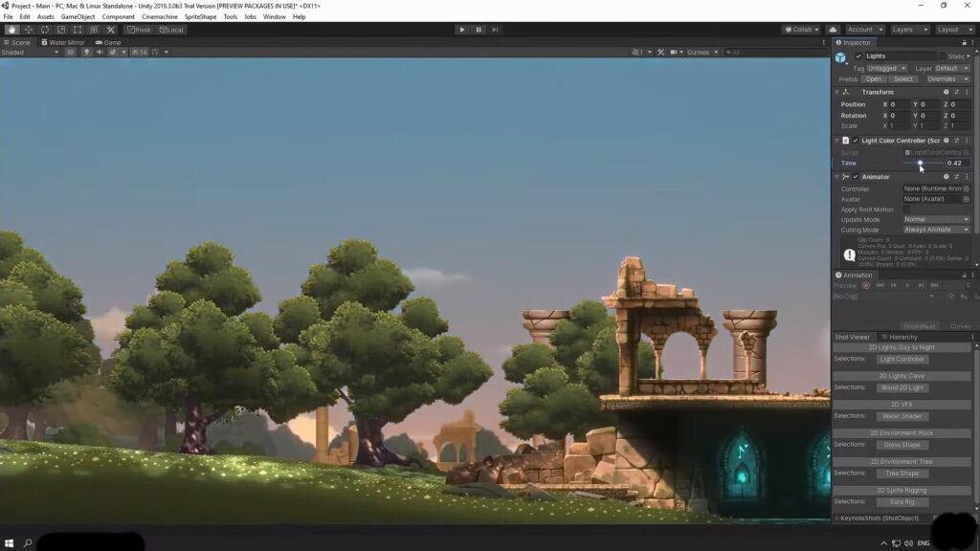980x551 pixels.
Task: Open the Layer Default dropdown
Action: [952, 68]
